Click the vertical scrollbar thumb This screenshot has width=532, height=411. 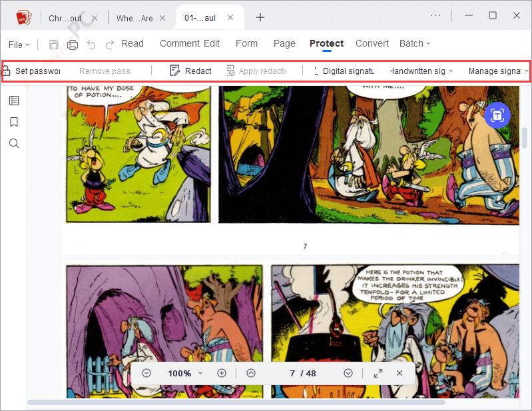pyautogui.click(x=525, y=138)
